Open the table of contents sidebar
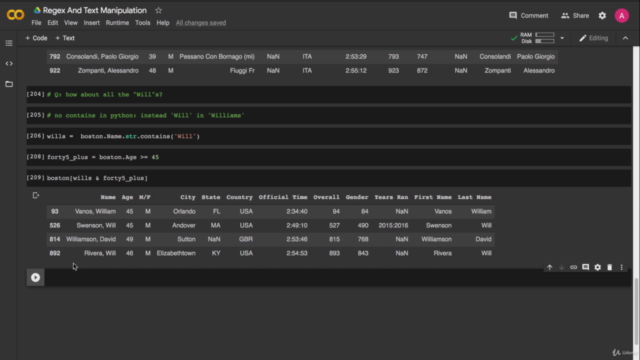Screen dimensions: 640x360 click(9, 43)
